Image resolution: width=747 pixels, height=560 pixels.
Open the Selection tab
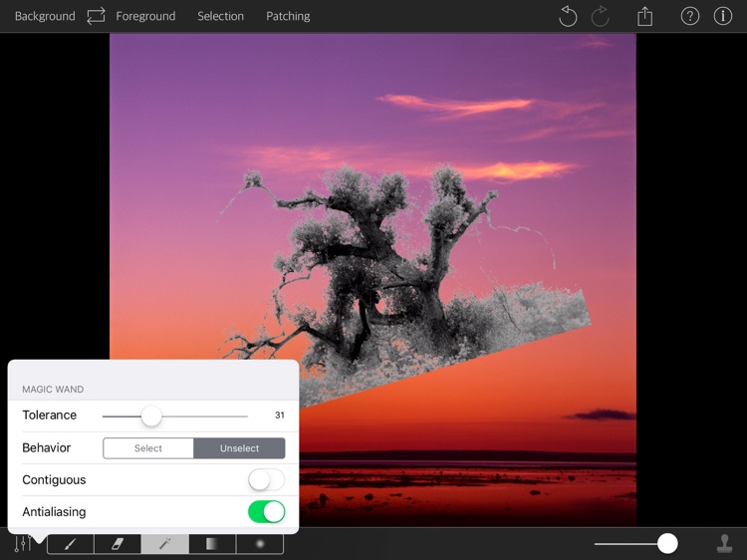tap(220, 16)
